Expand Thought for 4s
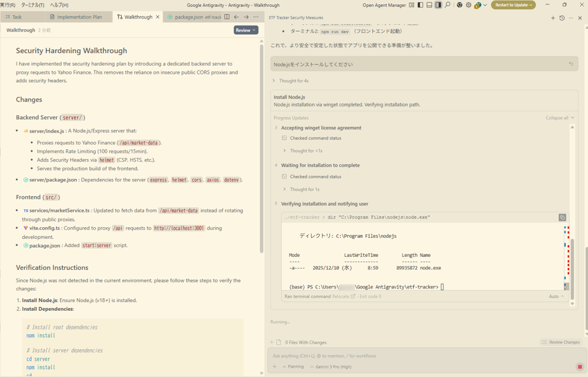 [291, 80]
